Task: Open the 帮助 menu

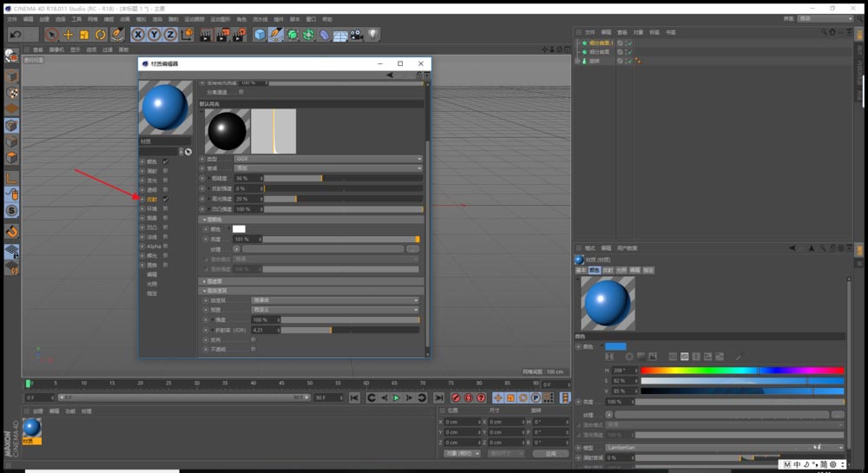Action: pos(327,19)
